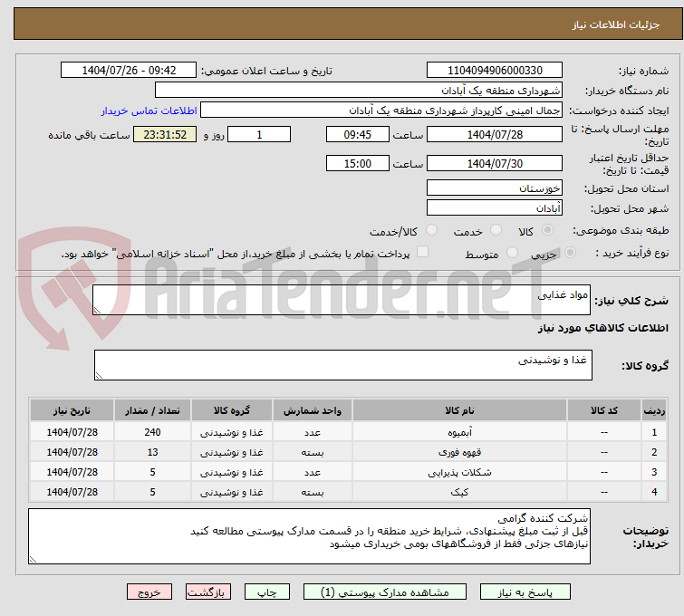Image resolution: width=684 pixels, height=616 pixels.
Task: Click the تعداد / مقدار column header
Action: [x=152, y=410]
